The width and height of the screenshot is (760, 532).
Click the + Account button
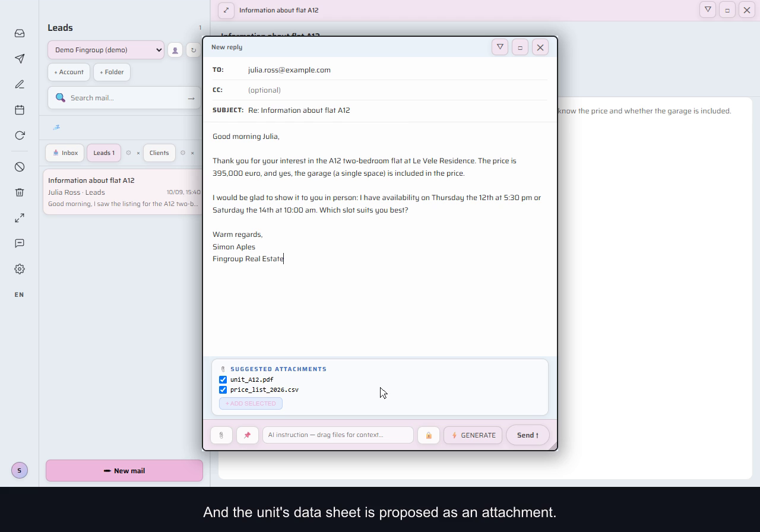(69, 72)
